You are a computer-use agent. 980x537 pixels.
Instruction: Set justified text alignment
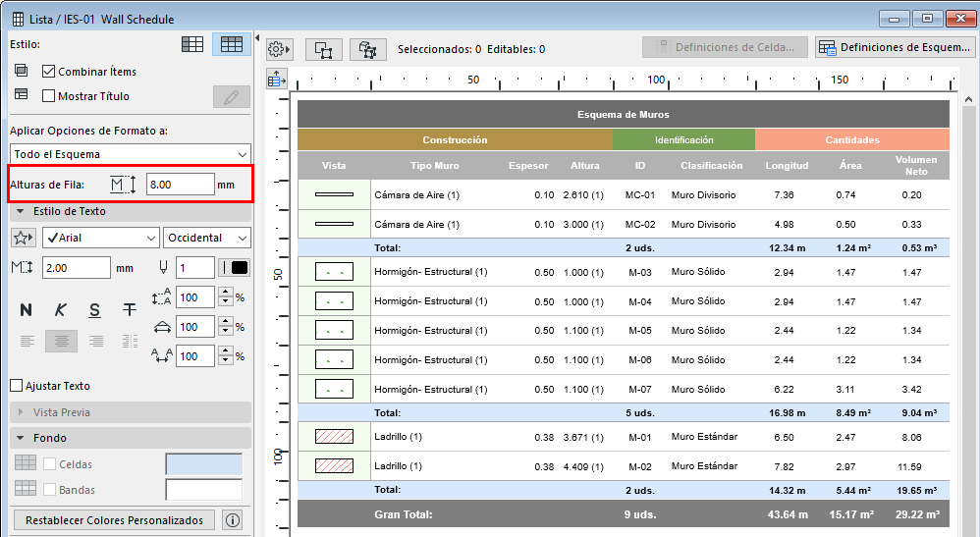click(x=130, y=342)
